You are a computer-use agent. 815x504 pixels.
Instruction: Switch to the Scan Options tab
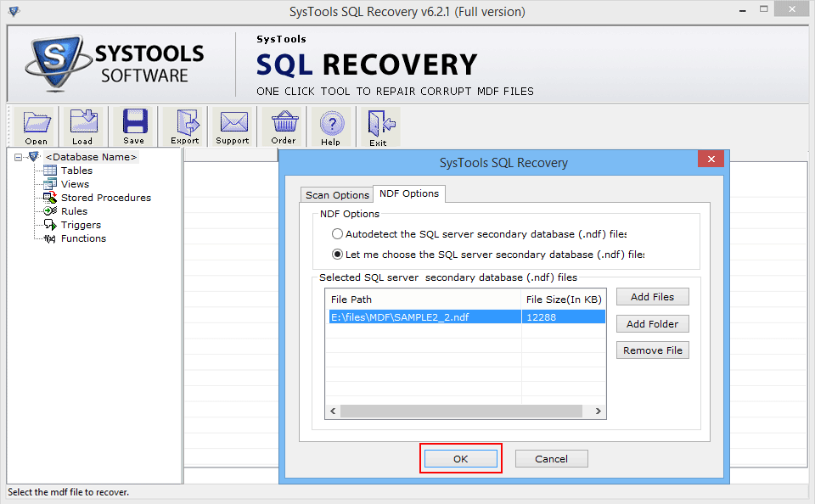[337, 195]
